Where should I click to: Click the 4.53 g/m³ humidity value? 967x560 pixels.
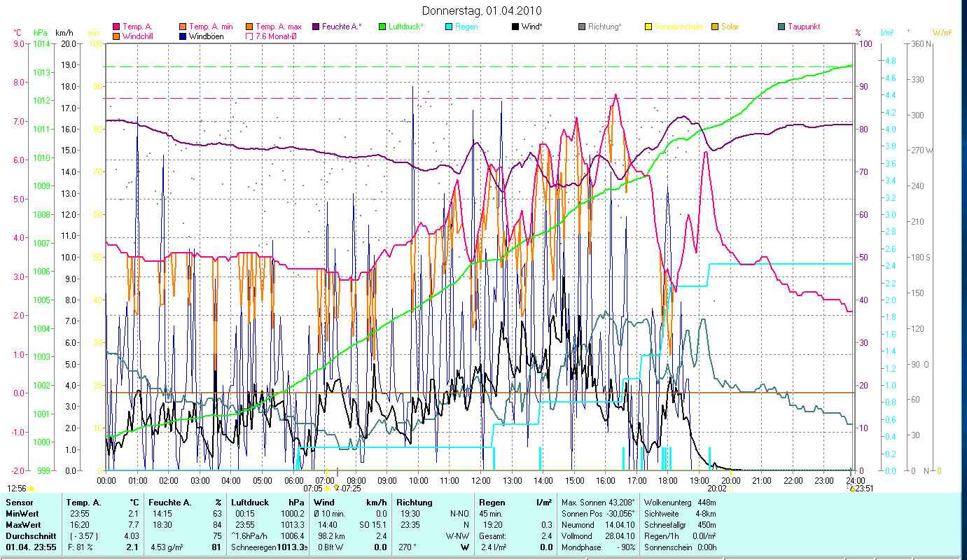coord(167,547)
